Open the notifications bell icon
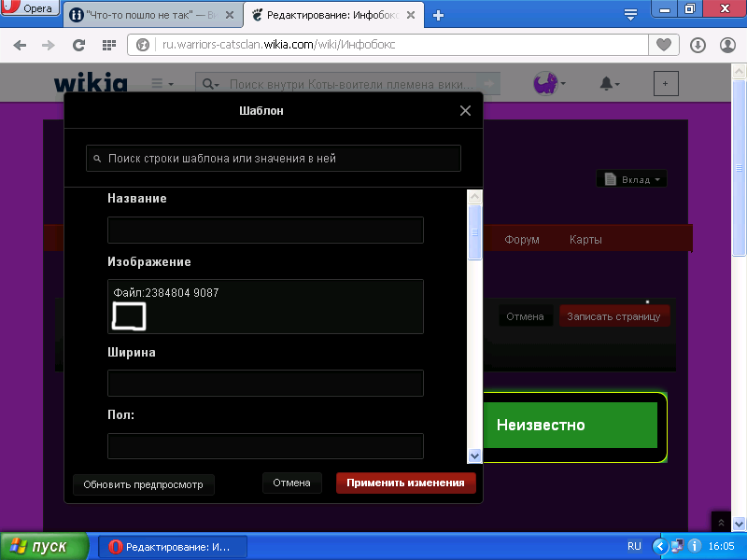The image size is (747, 560). point(609,84)
